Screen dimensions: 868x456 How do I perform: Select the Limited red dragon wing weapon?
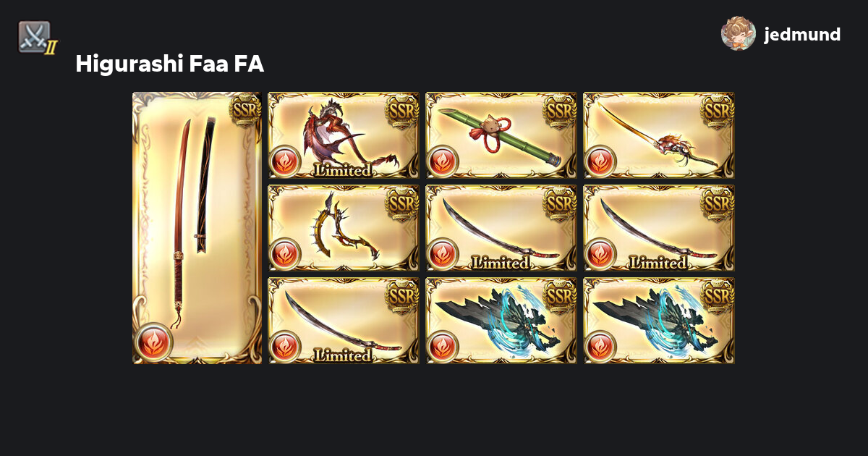(344, 135)
